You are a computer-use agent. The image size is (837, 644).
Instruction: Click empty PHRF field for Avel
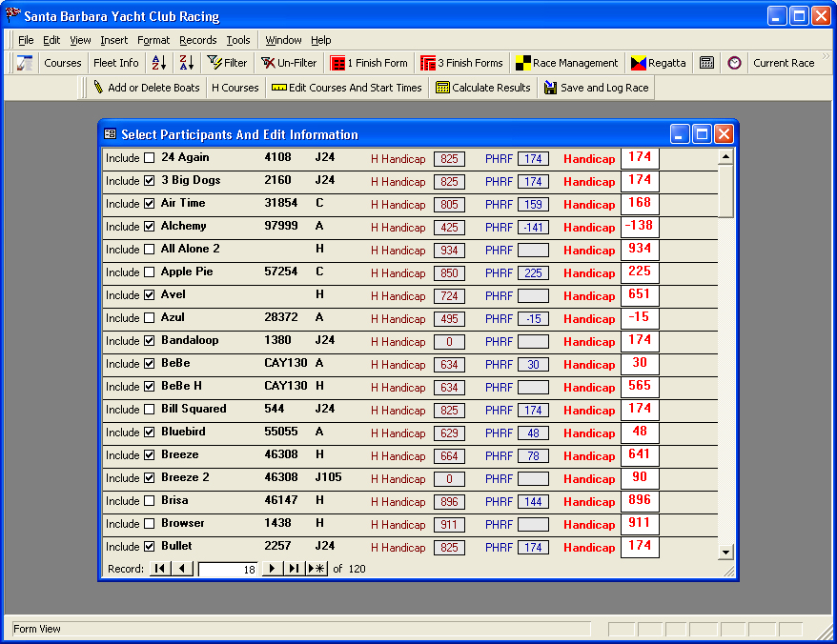533,296
